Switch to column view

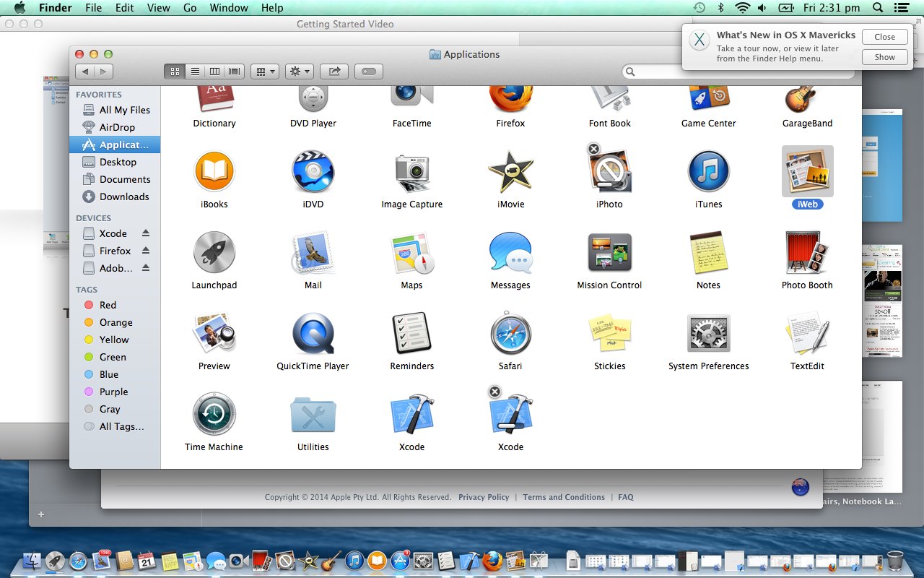coord(214,72)
